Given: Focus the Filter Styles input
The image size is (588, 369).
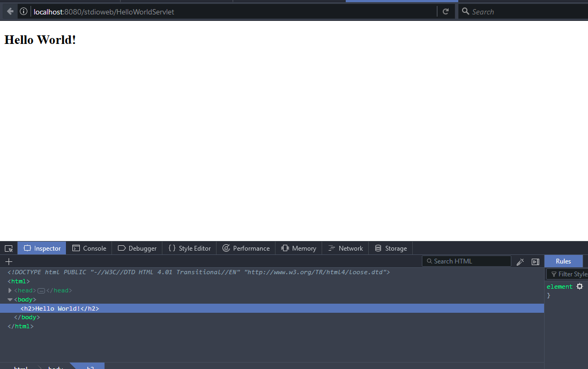Looking at the screenshot, I should (x=568, y=274).
